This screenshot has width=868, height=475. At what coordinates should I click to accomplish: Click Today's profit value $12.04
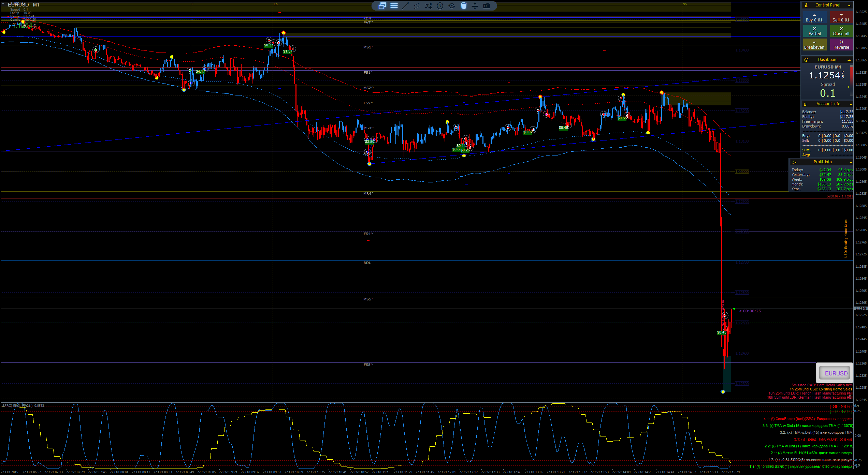(x=825, y=170)
